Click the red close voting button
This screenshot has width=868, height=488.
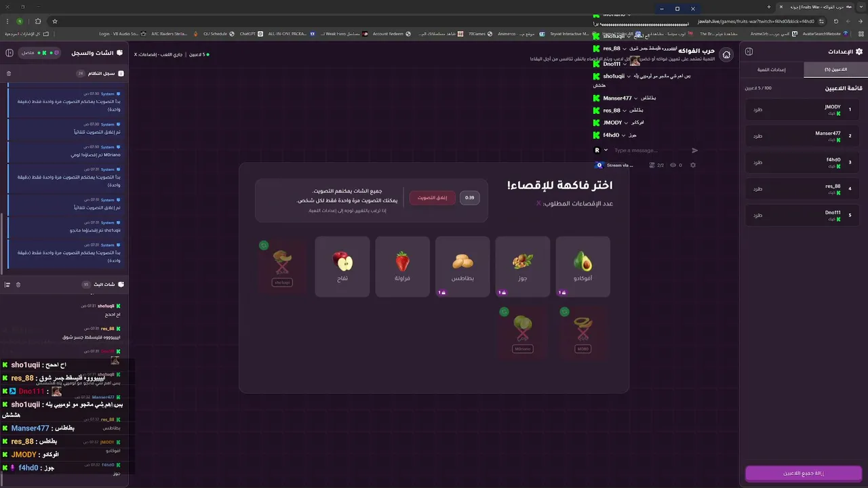point(433,198)
